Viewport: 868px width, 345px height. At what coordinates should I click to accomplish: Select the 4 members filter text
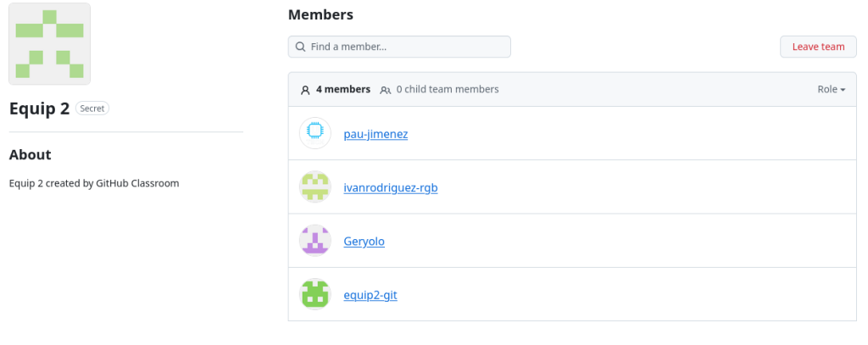click(x=343, y=89)
